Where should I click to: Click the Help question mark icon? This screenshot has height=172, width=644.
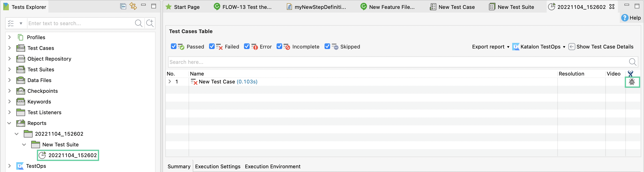(624, 18)
